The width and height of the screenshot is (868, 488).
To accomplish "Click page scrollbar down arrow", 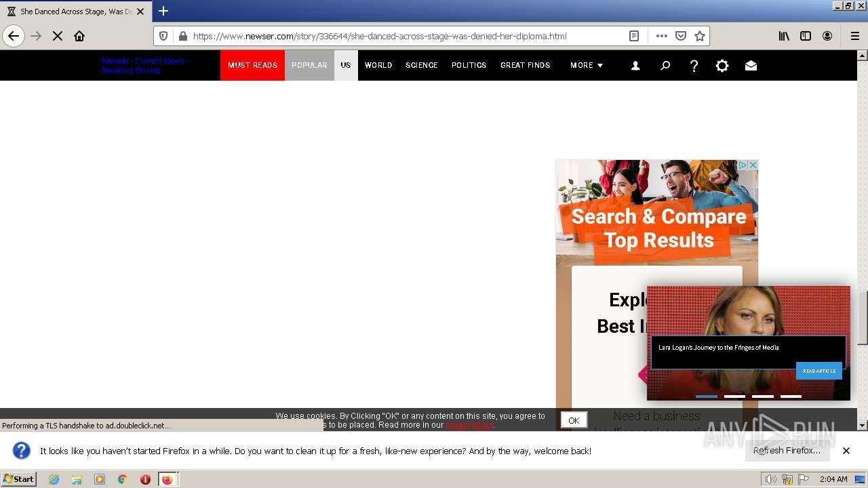I will click(863, 426).
